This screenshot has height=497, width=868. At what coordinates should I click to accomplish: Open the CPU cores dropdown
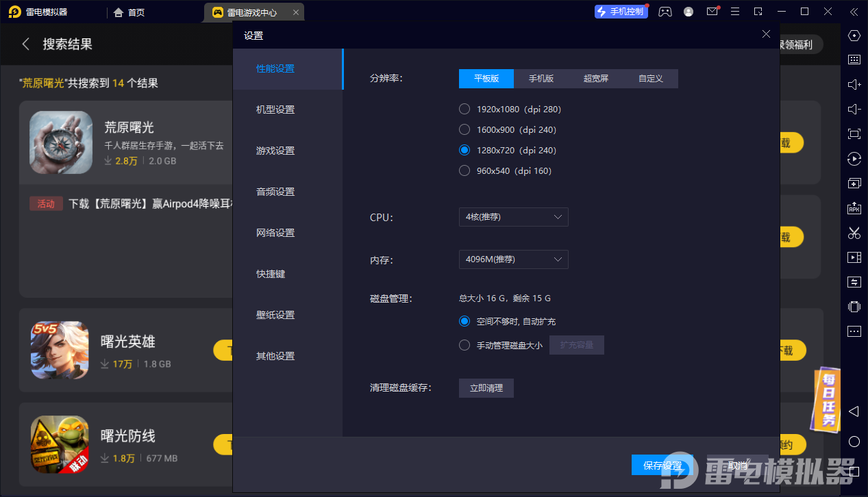[x=513, y=216]
